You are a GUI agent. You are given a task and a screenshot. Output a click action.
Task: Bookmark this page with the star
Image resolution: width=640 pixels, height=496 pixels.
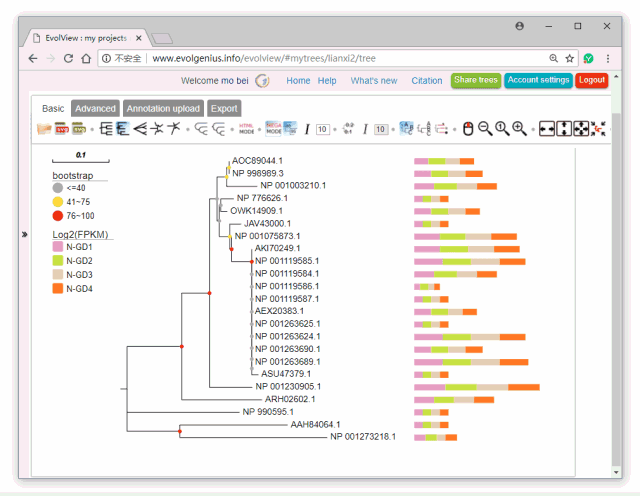570,58
